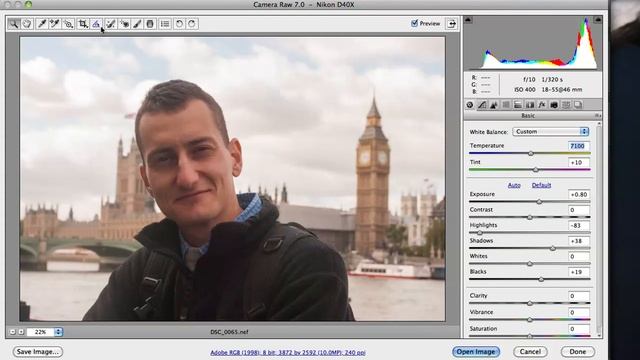This screenshot has height=360, width=640.
Task: Activate the Adjustment Brush tool
Action: 137,24
